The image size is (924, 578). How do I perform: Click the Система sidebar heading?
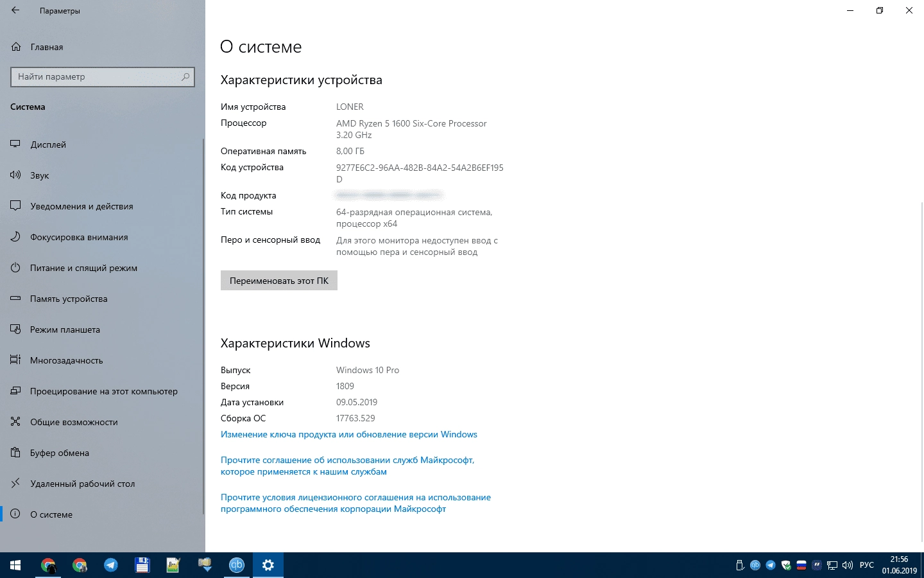coord(28,107)
